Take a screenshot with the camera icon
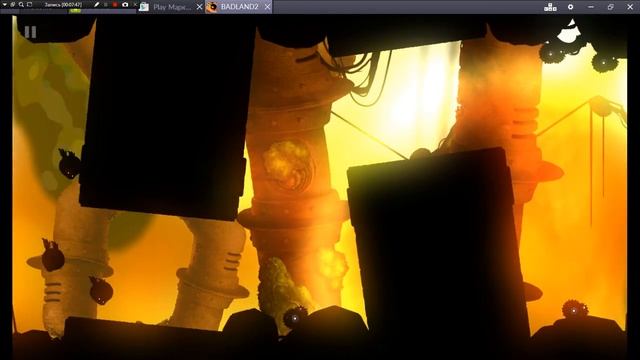Viewport: 640px width, 360px height. [125, 4]
